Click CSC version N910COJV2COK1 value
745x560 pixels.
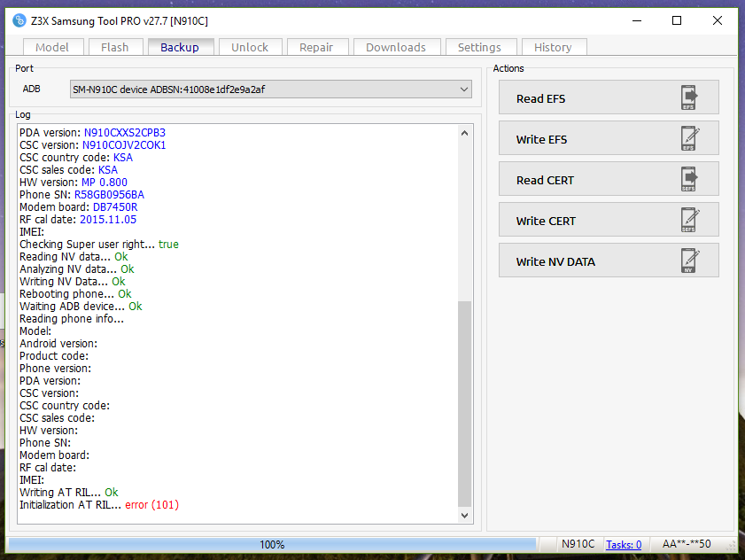[x=124, y=145]
